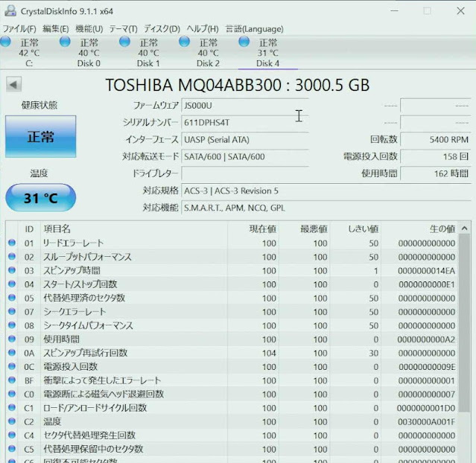Click the CrystalDiskInfo app icon in title bar
This screenshot has width=476, height=463.
pos(10,11)
